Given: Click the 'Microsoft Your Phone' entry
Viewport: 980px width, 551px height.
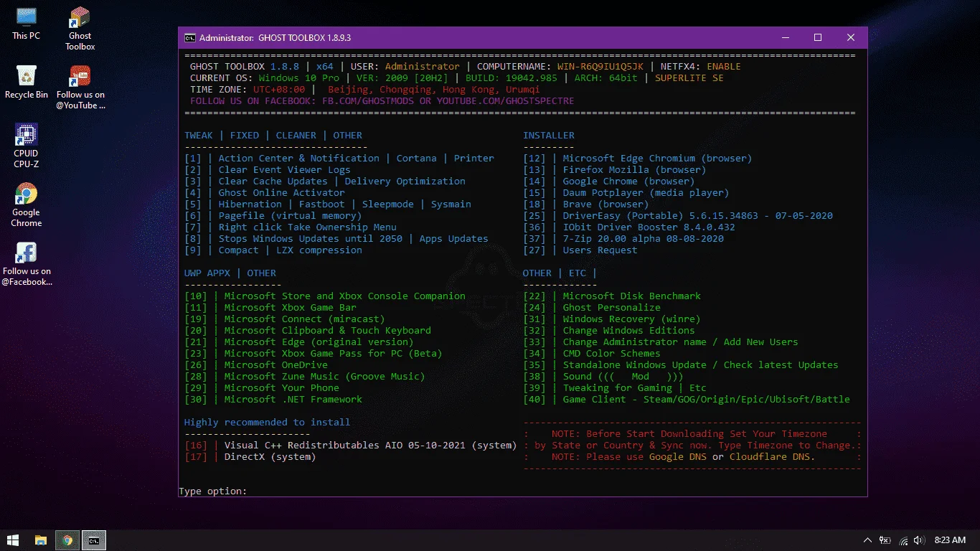Looking at the screenshot, I should click(282, 388).
